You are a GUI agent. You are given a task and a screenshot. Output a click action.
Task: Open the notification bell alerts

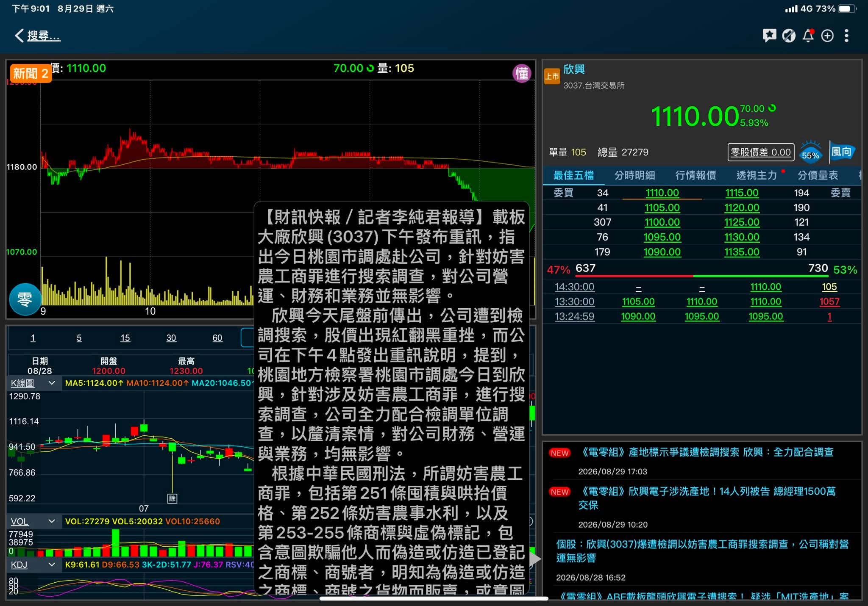coord(808,36)
